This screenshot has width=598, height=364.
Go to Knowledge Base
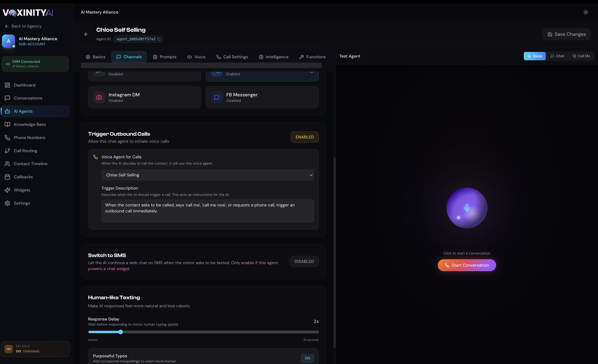tap(35, 124)
